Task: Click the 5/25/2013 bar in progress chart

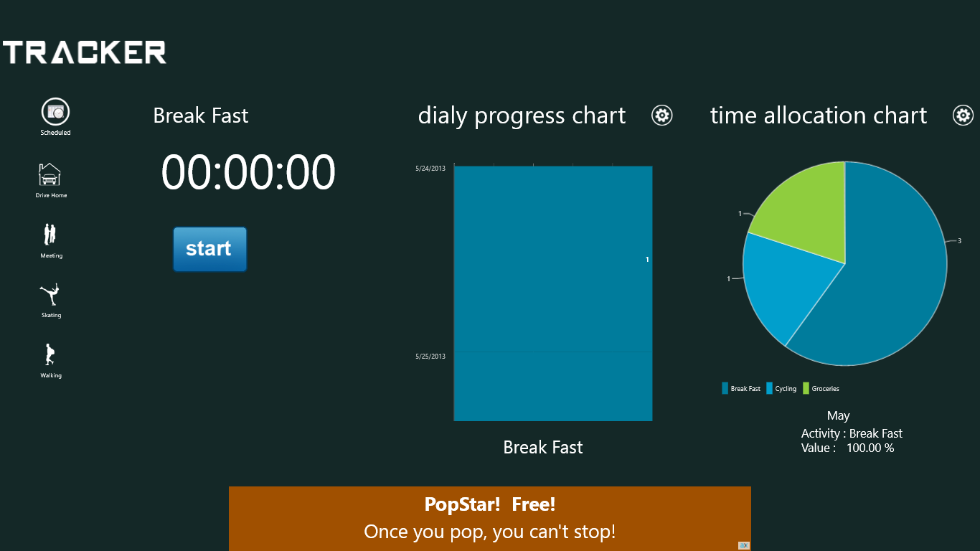Action: [552, 386]
